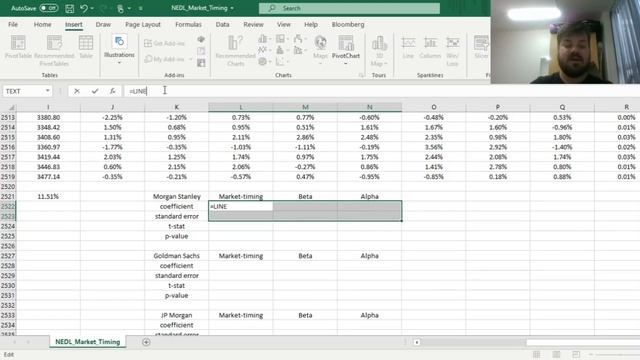Image resolution: width=640 pixels, height=360 pixels.
Task: Click the Insert Combo Chart icon
Action: point(298,50)
